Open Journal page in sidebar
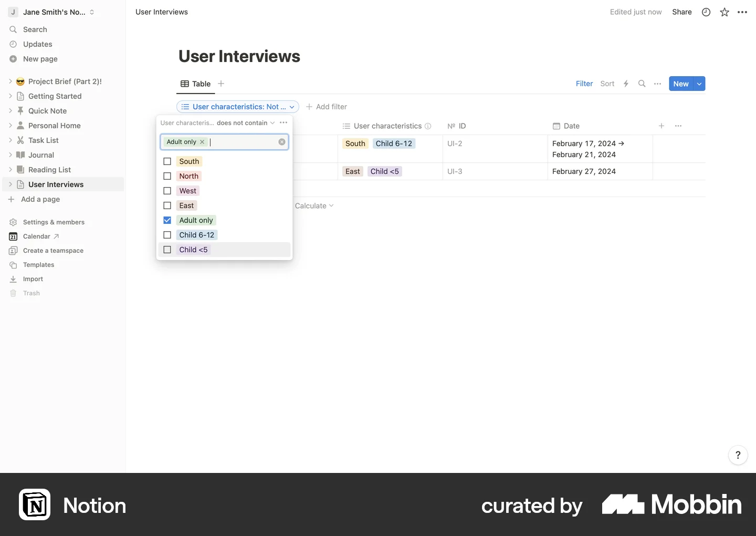The height and width of the screenshot is (536, 756). coord(41,155)
